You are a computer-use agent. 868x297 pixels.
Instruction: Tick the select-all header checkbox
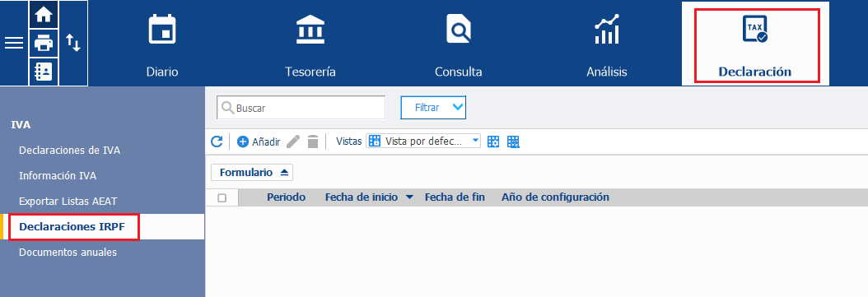[x=222, y=198]
